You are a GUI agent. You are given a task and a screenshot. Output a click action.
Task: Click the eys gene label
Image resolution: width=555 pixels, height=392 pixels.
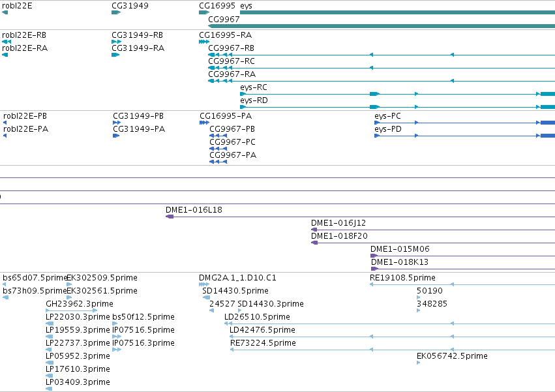click(246, 6)
